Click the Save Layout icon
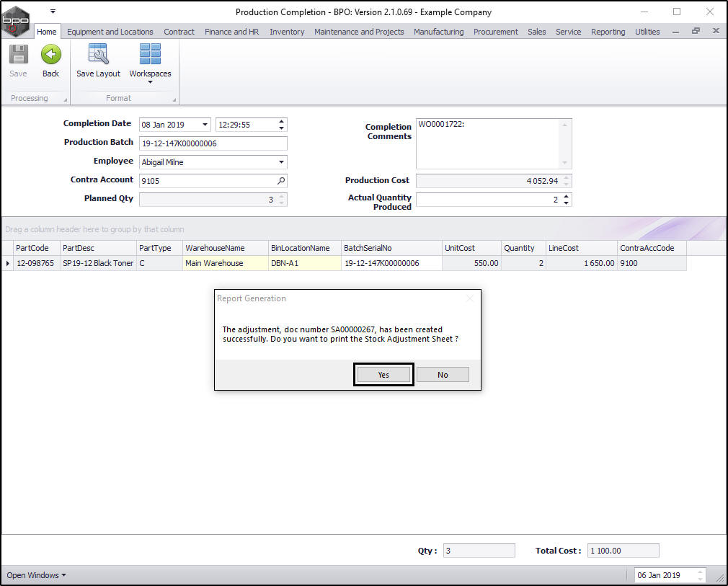728x586 pixels. [x=98, y=54]
